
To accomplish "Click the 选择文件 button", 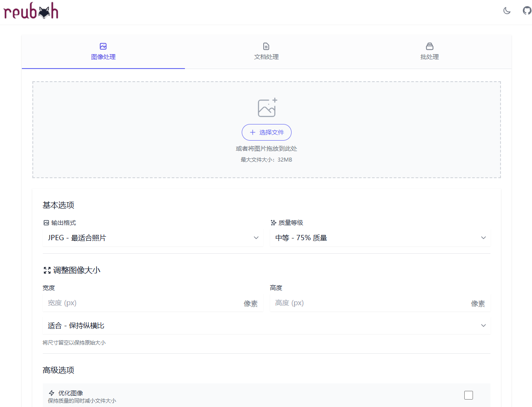I will point(267,132).
